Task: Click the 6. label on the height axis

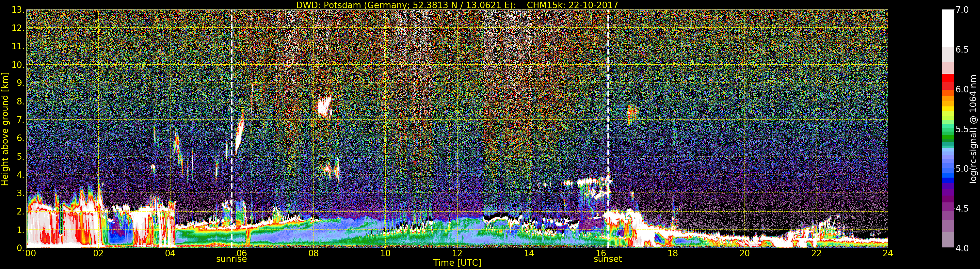Action: [21, 138]
